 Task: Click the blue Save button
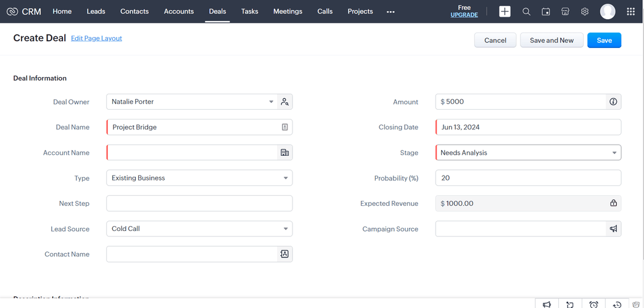click(604, 40)
